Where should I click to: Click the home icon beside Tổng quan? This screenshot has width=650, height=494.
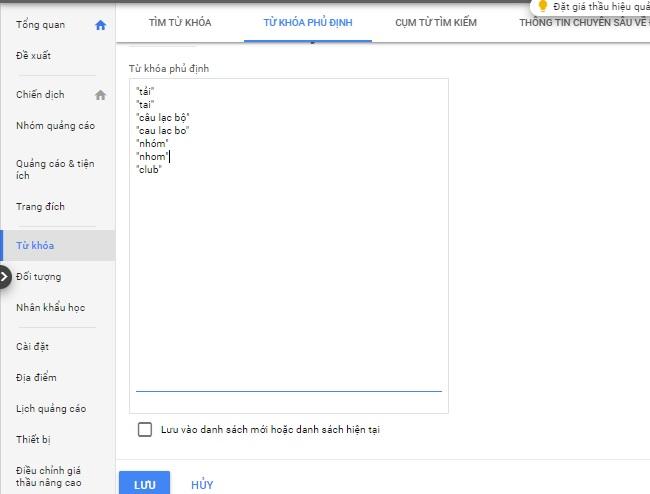100,25
